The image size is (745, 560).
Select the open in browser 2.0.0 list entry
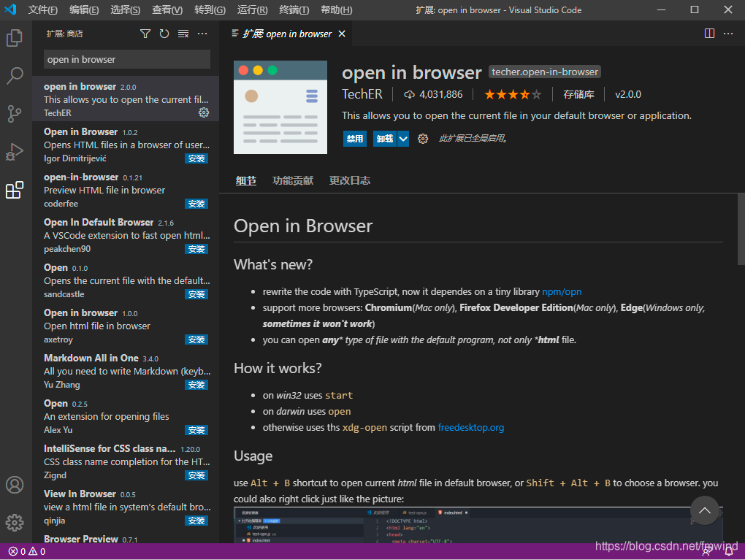click(126, 99)
